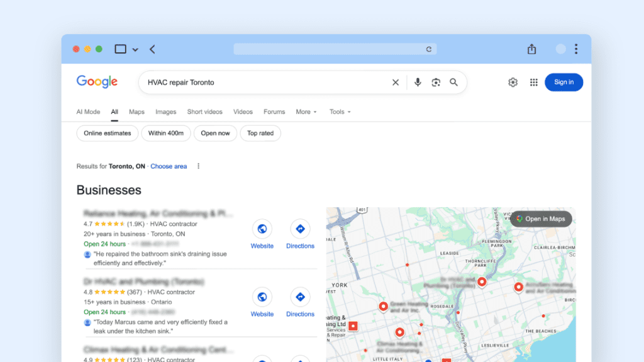
Task: Enable the 'Top rated' filter chip
Action: point(260,133)
